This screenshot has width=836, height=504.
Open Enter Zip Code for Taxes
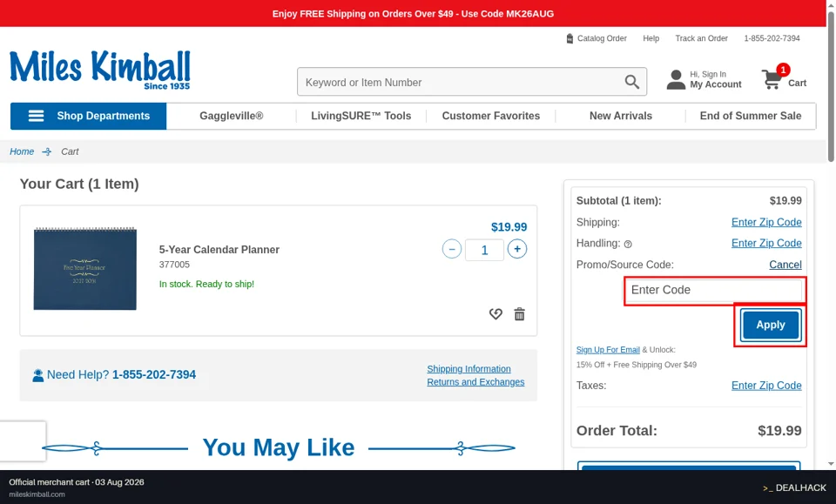pyautogui.click(x=766, y=386)
